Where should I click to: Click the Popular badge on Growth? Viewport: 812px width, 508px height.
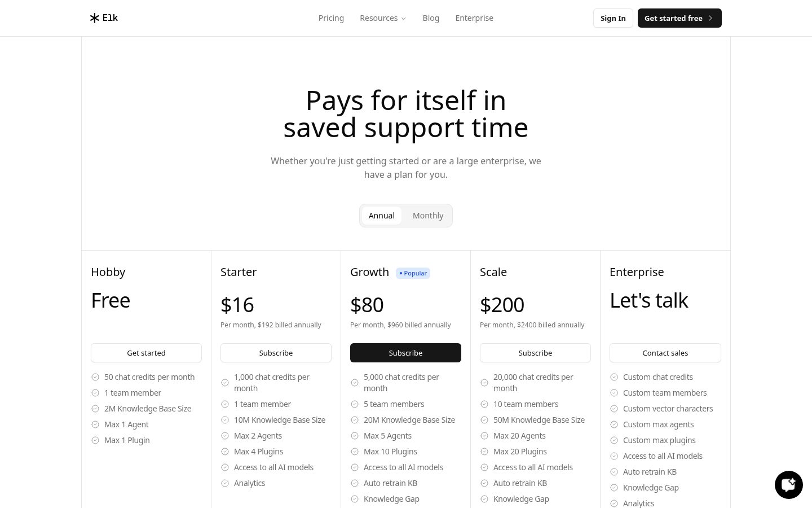tap(413, 273)
